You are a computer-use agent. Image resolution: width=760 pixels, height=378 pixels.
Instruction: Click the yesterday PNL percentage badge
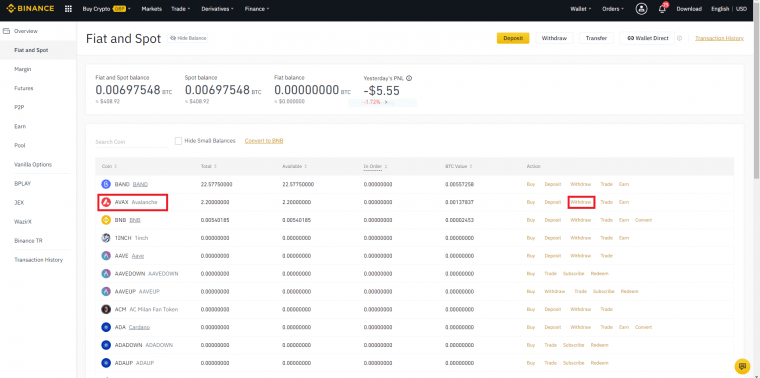click(382, 103)
